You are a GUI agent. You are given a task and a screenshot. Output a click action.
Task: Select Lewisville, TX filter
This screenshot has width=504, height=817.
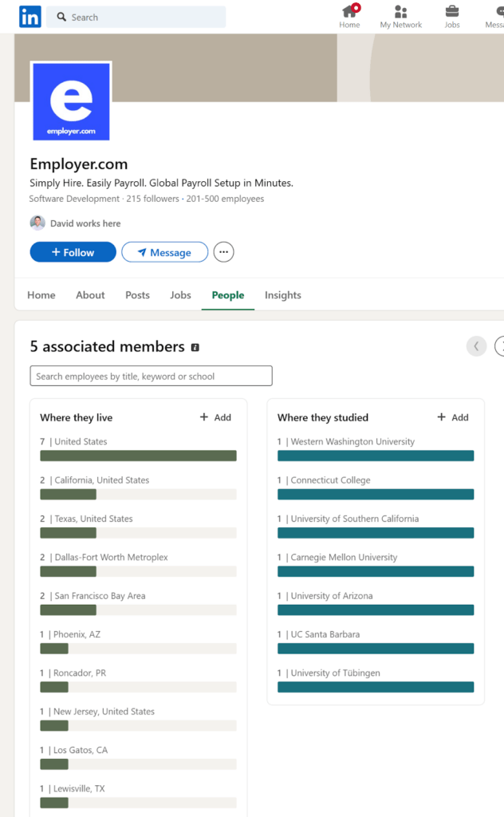pos(138,795)
